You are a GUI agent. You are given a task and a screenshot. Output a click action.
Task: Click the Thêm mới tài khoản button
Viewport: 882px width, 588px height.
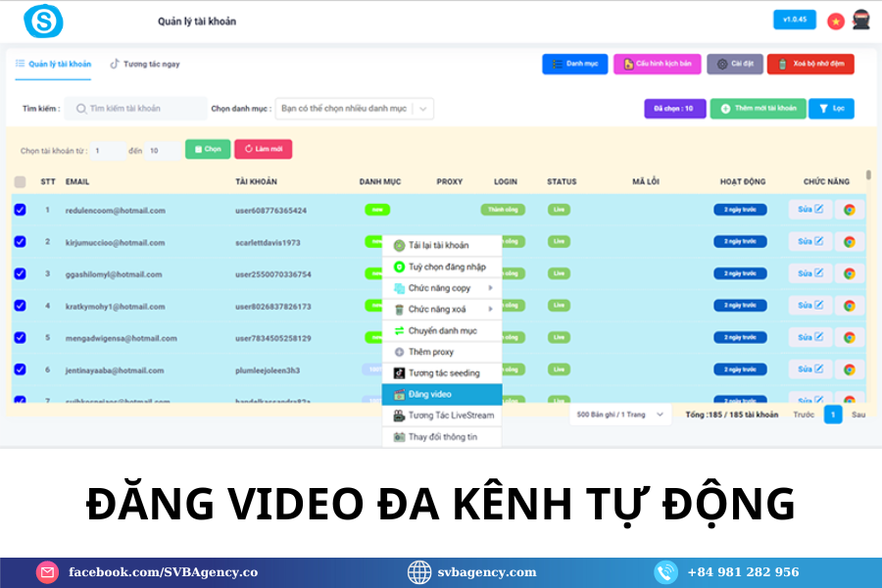757,109
